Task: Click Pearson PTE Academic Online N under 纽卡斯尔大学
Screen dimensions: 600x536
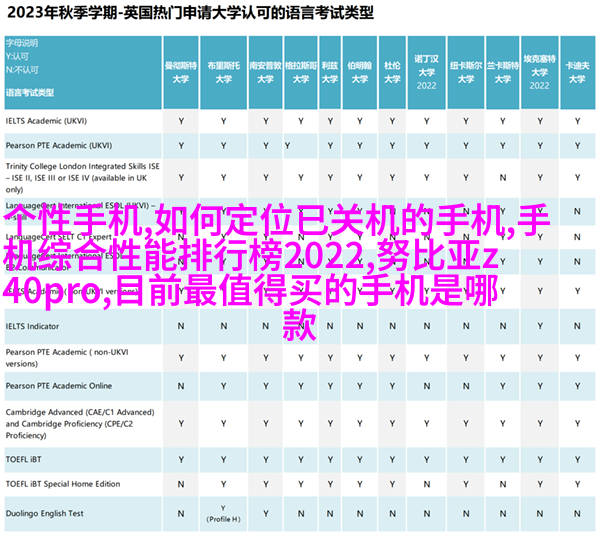Action: [x=466, y=386]
